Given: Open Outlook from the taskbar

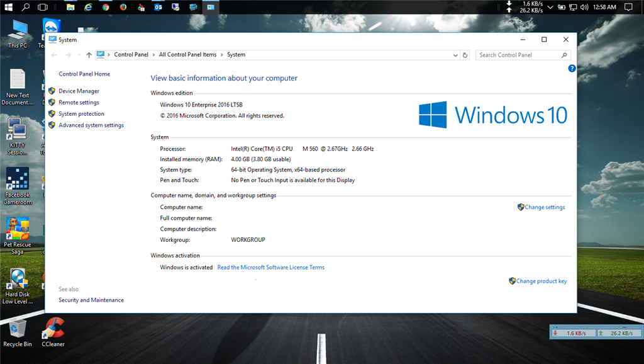Looking at the screenshot, I should click(x=158, y=7).
